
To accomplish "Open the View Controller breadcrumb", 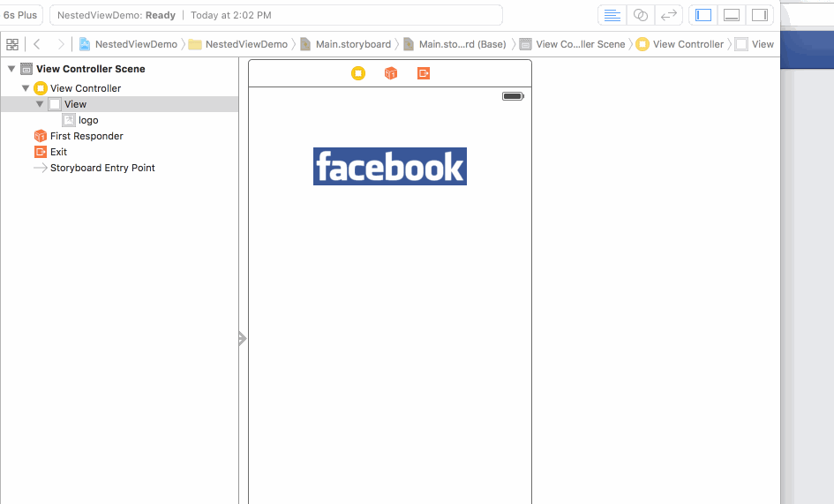I will tap(680, 44).
